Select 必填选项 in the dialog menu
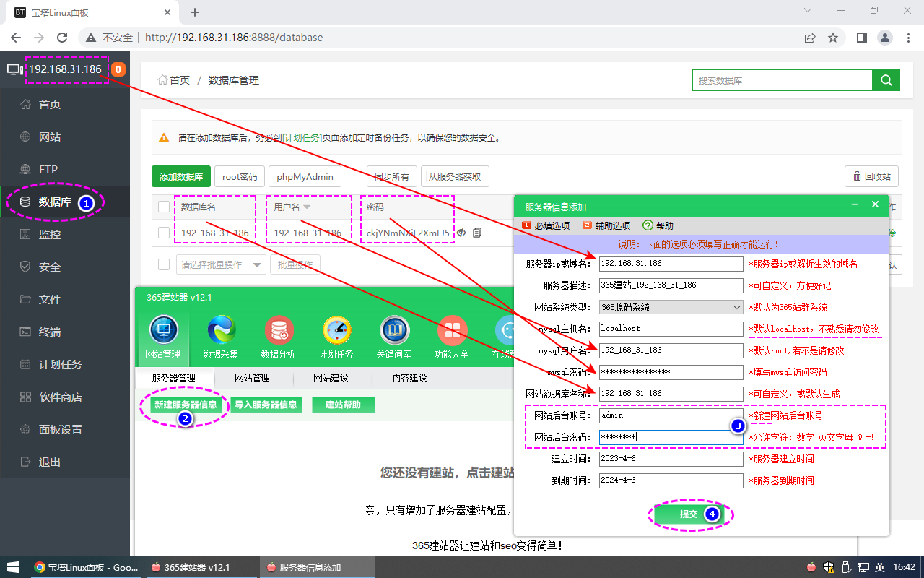Image resolution: width=924 pixels, height=578 pixels. (x=546, y=225)
